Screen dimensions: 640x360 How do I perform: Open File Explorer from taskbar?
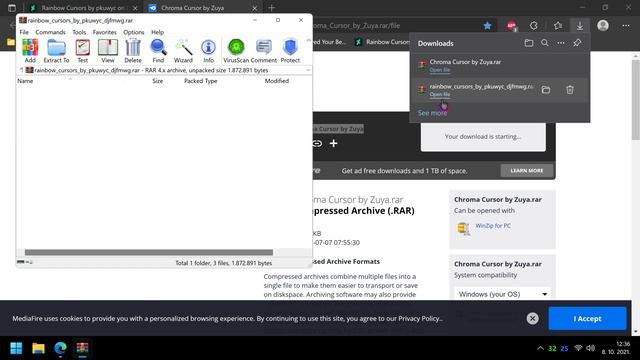(x=38, y=348)
